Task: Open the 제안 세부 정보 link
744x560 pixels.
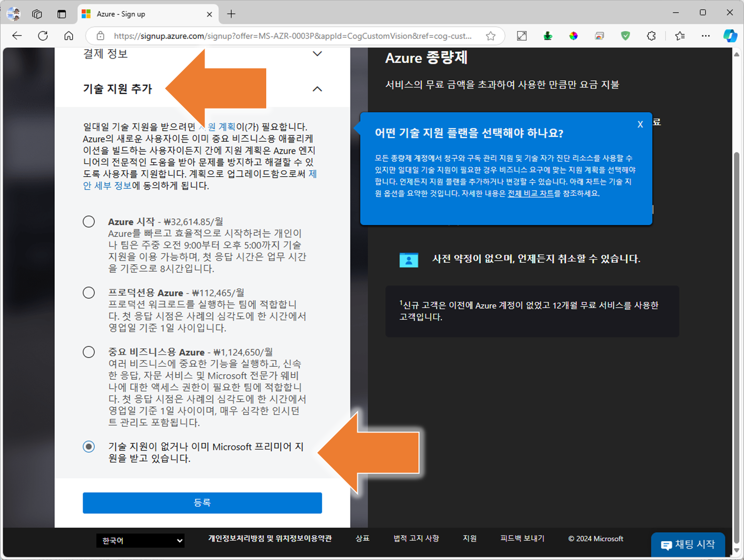Action: pos(200,180)
